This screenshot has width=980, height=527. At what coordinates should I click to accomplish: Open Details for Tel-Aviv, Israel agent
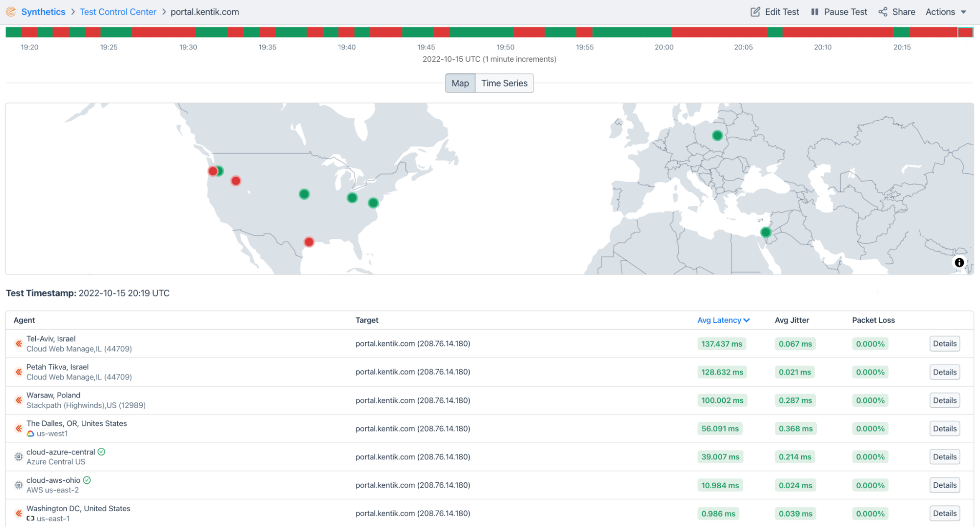coord(945,344)
